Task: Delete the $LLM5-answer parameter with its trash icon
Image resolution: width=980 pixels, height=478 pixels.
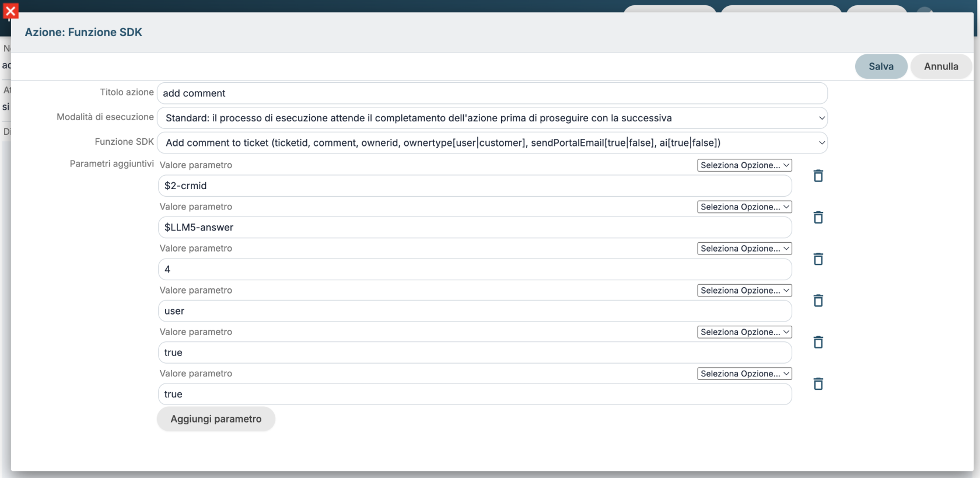Action: pyautogui.click(x=818, y=217)
